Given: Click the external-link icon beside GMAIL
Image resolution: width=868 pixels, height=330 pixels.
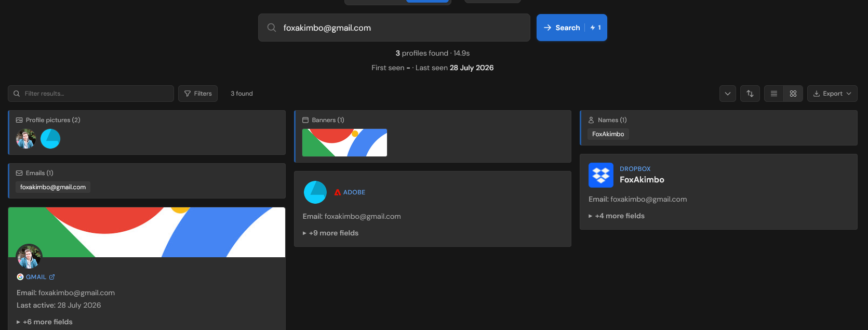Looking at the screenshot, I should click(52, 277).
